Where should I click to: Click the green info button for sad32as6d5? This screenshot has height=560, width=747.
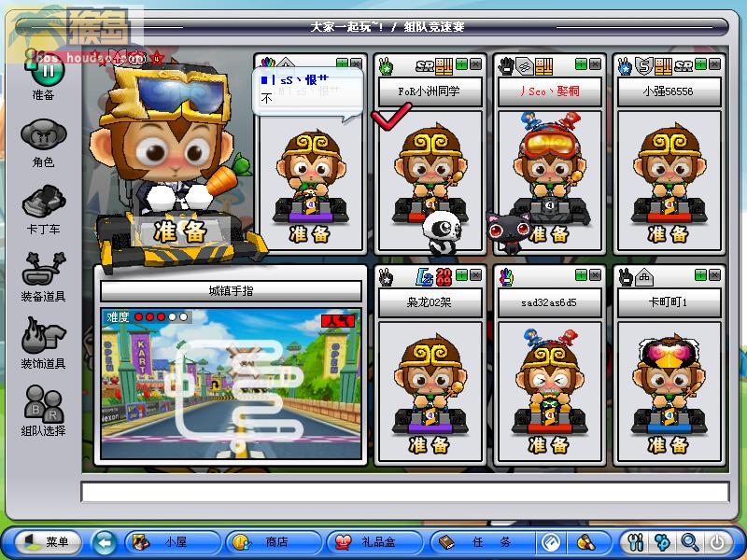(x=581, y=274)
